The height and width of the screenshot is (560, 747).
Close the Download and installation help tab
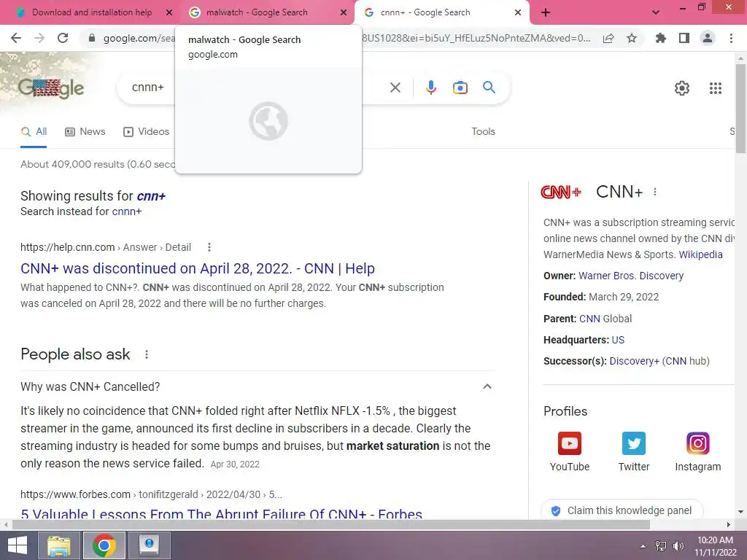tap(169, 12)
